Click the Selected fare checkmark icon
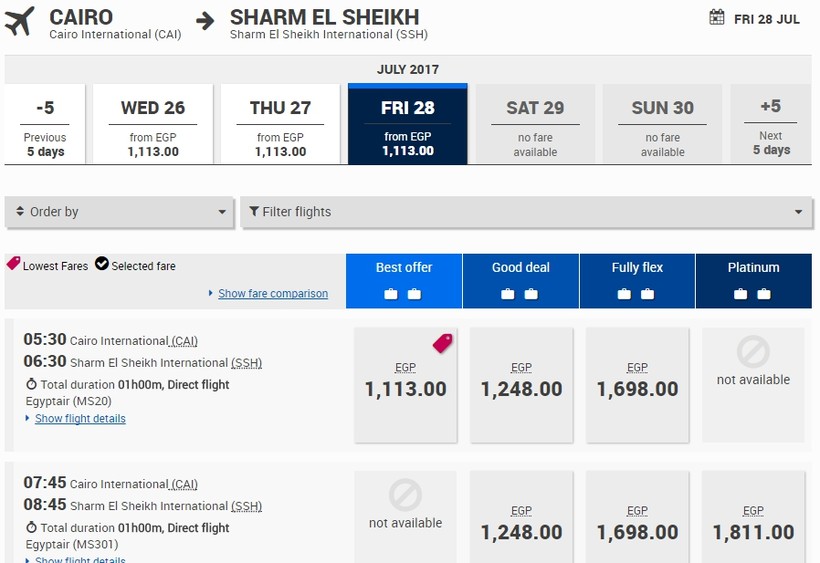The width and height of the screenshot is (820, 563). [x=101, y=265]
